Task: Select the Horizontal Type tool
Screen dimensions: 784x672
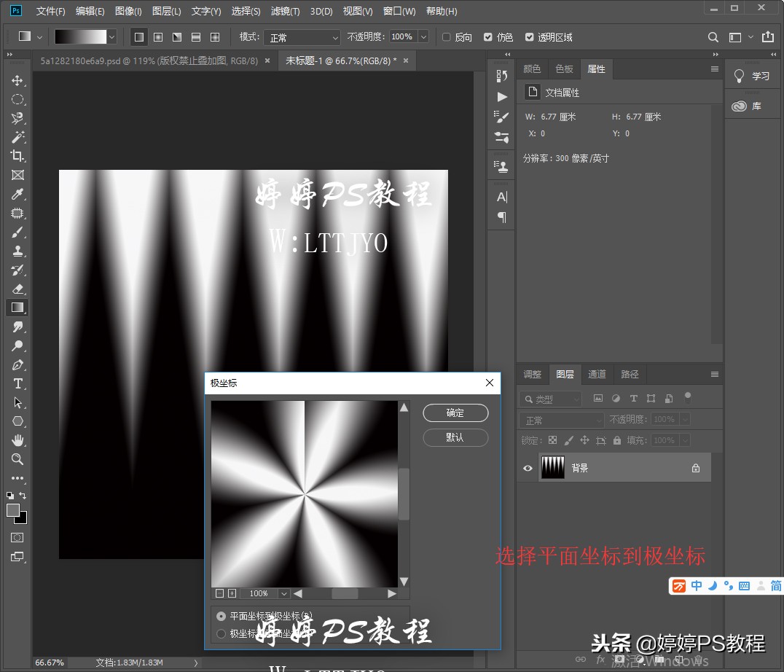Action: point(17,383)
